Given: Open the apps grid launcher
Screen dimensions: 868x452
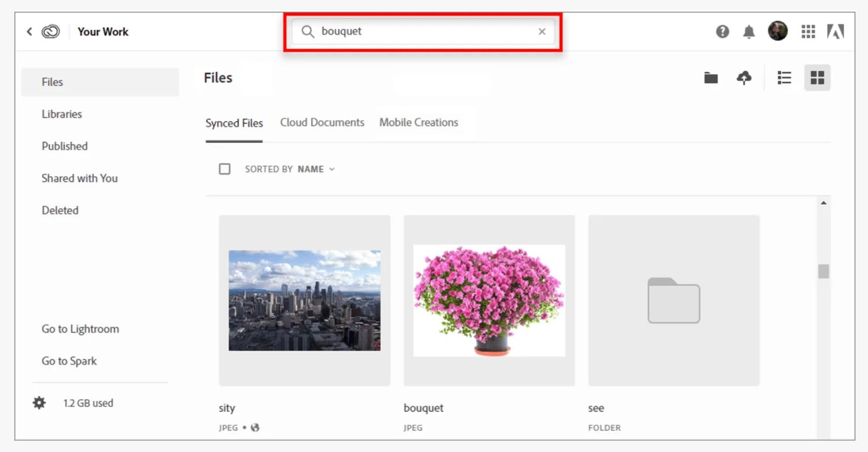Looking at the screenshot, I should [x=808, y=32].
